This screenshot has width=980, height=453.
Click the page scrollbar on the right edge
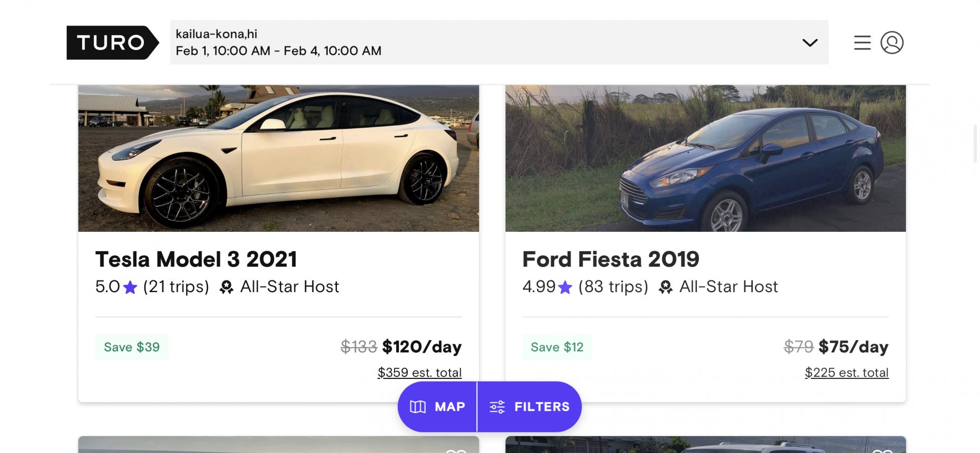click(x=975, y=144)
